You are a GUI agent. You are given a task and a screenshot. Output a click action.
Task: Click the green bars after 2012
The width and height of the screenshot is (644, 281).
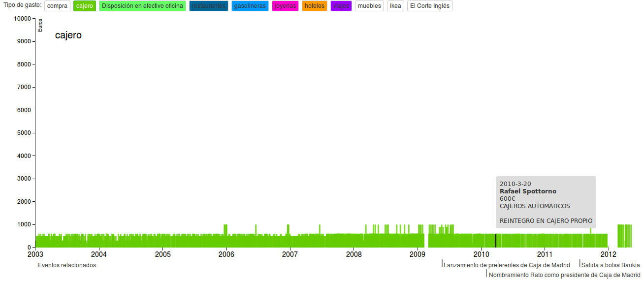[x=624, y=236]
